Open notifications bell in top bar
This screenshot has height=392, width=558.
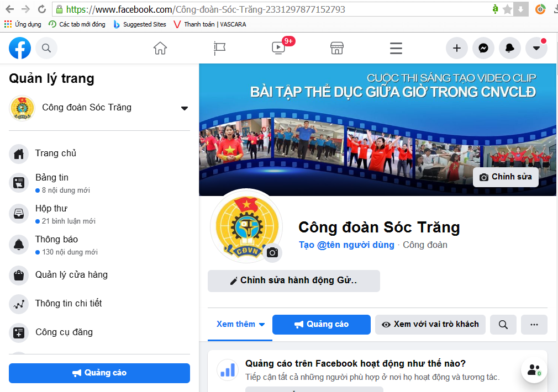point(510,48)
